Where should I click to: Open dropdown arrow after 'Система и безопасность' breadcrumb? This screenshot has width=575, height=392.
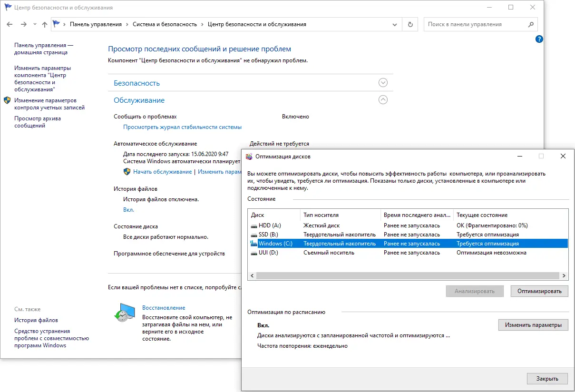click(202, 24)
